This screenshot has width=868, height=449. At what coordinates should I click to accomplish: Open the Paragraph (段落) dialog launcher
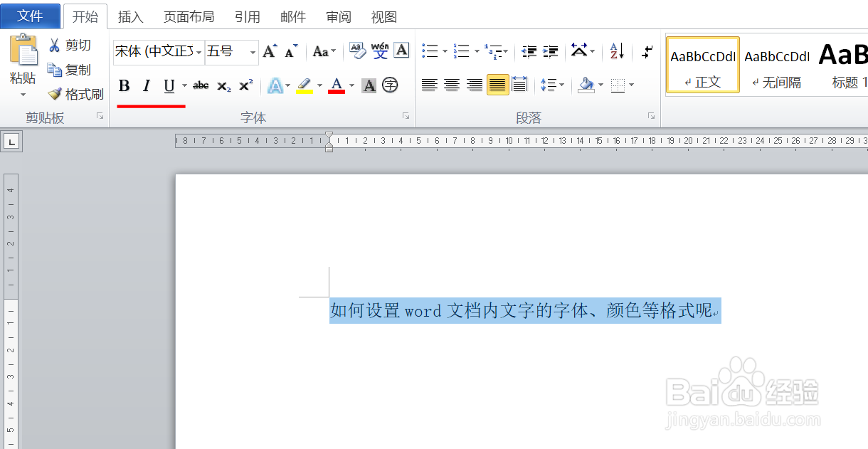pyautogui.click(x=651, y=116)
